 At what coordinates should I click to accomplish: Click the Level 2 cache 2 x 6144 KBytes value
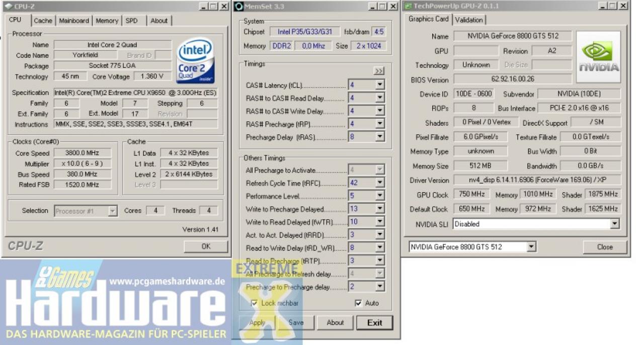point(189,175)
